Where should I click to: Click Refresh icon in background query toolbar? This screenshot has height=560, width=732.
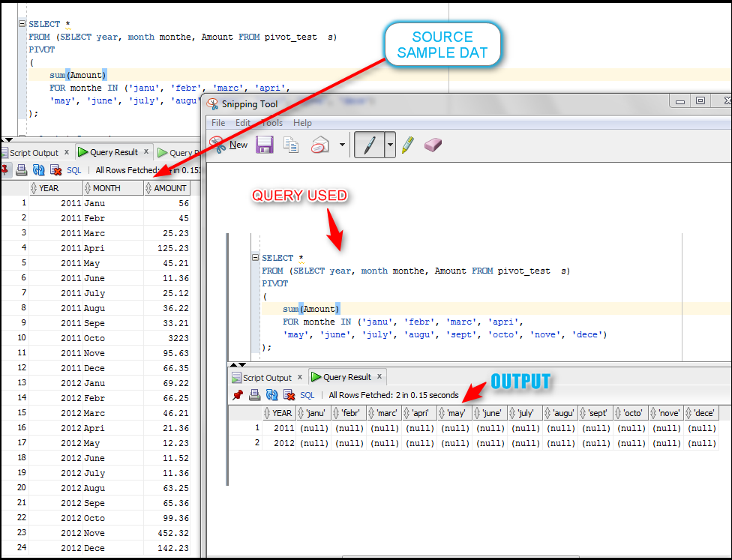click(39, 170)
